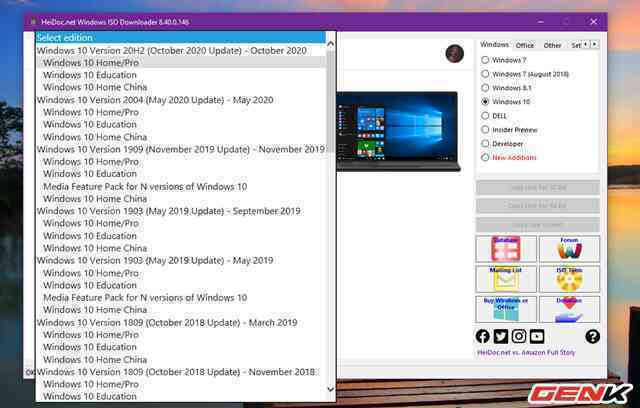Viewport: 640px width, 408px height.
Task: Click the edition list scrollbar thumb
Action: pyautogui.click(x=331, y=100)
